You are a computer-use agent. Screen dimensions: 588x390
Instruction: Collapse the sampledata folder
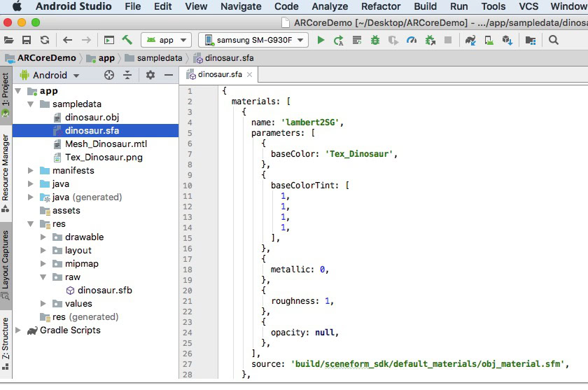coord(30,104)
